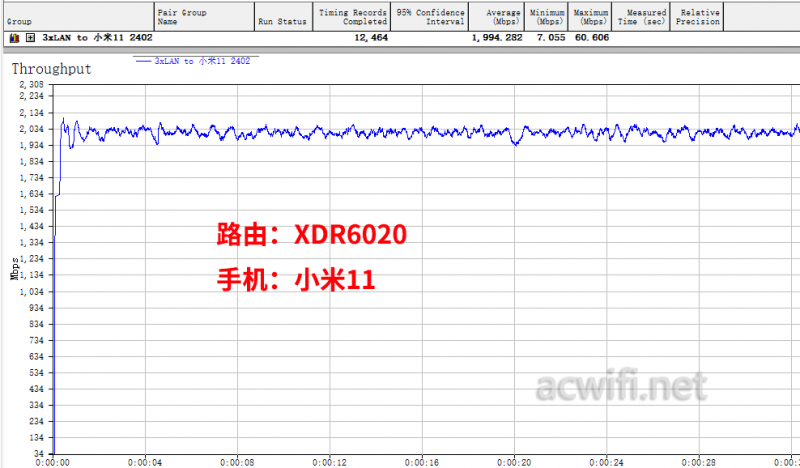Click the maximum value 60.606
Image resolution: width=800 pixels, height=468 pixels.
592,38
